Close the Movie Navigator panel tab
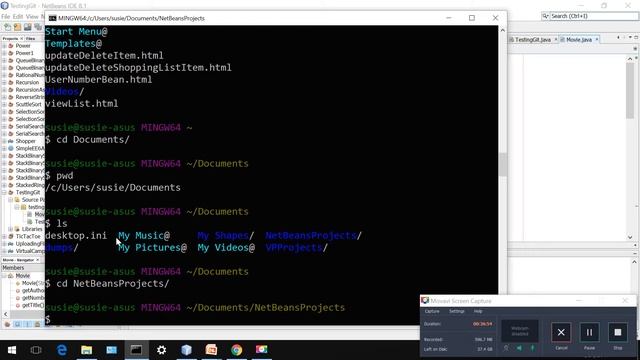640x360 pixels. point(38,260)
